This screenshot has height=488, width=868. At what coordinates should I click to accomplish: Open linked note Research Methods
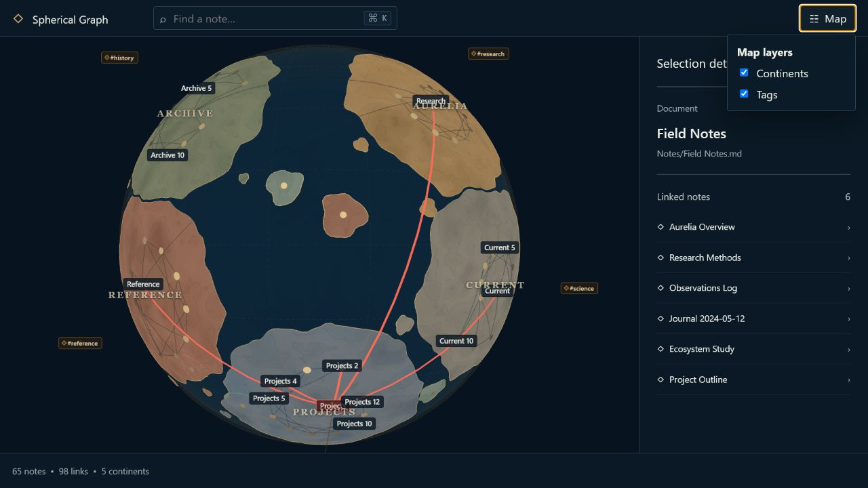click(753, 258)
